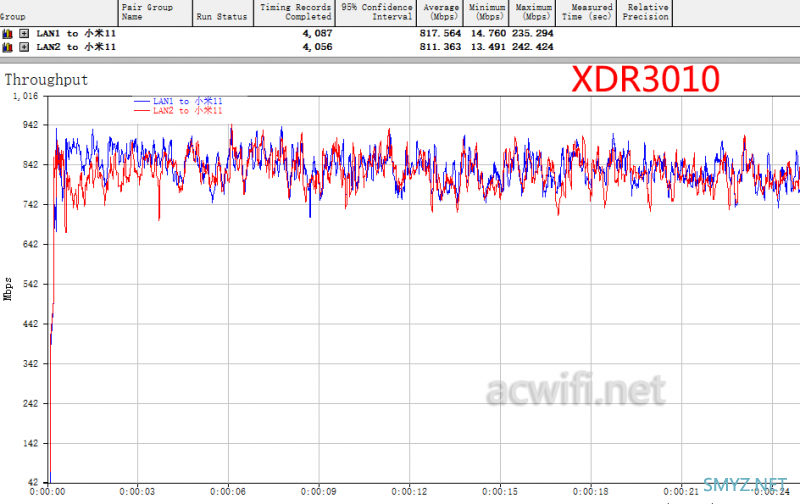
Task: Click the 0:00:12 time axis label
Action: [409, 492]
